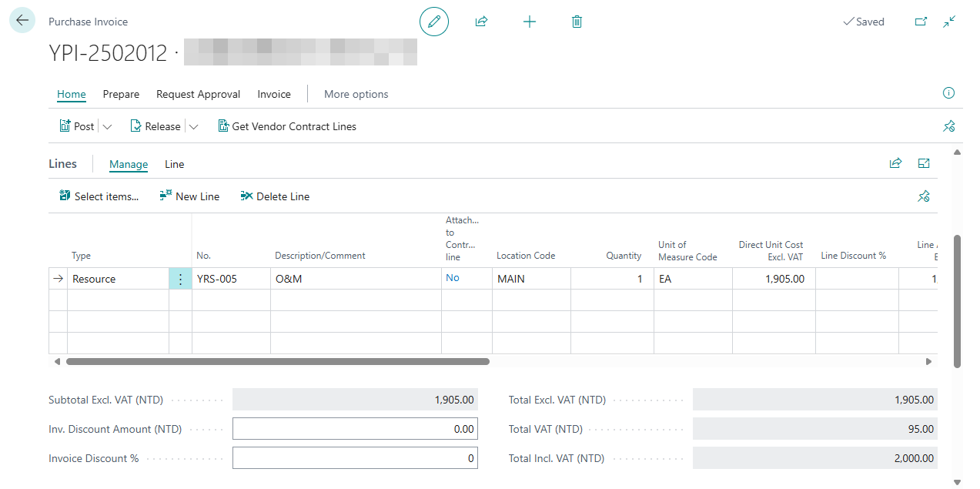Viewport: 980px width, 489px height.
Task: Click the New Line button
Action: click(189, 196)
